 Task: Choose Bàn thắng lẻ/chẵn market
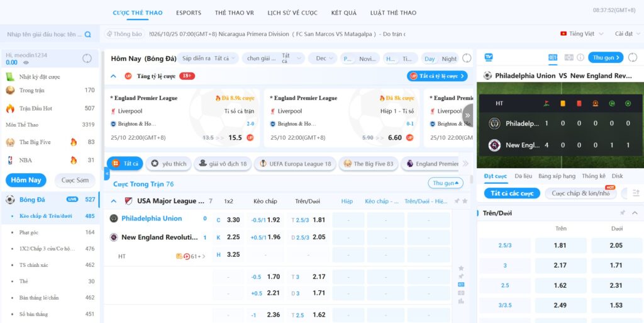point(50,298)
